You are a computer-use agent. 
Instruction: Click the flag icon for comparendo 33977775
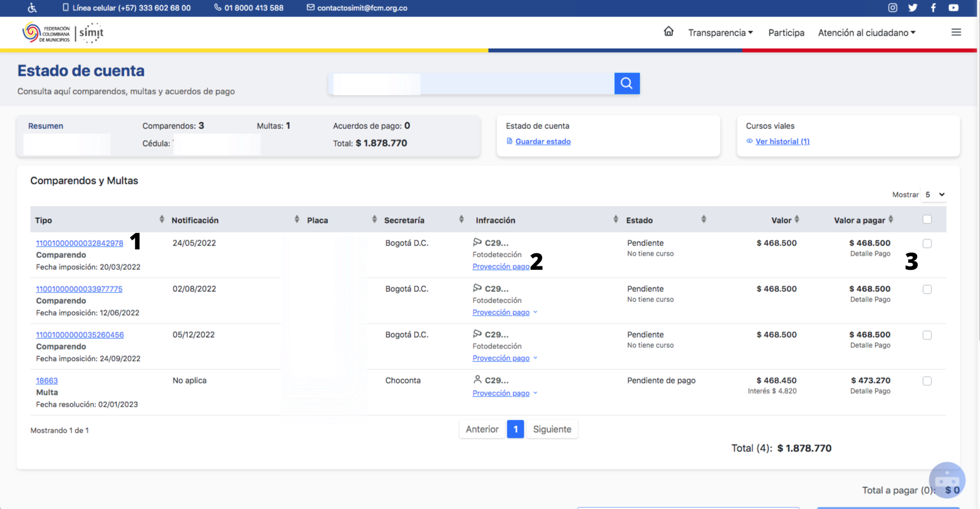coord(477,288)
